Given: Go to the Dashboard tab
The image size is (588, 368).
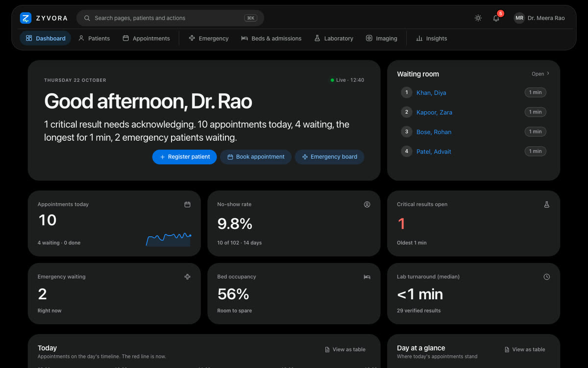Looking at the screenshot, I should click(46, 38).
